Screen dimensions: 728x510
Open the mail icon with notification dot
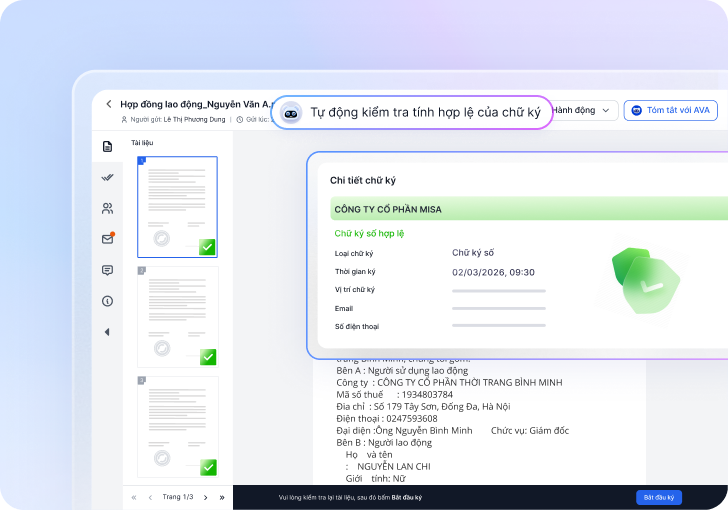coord(108,239)
